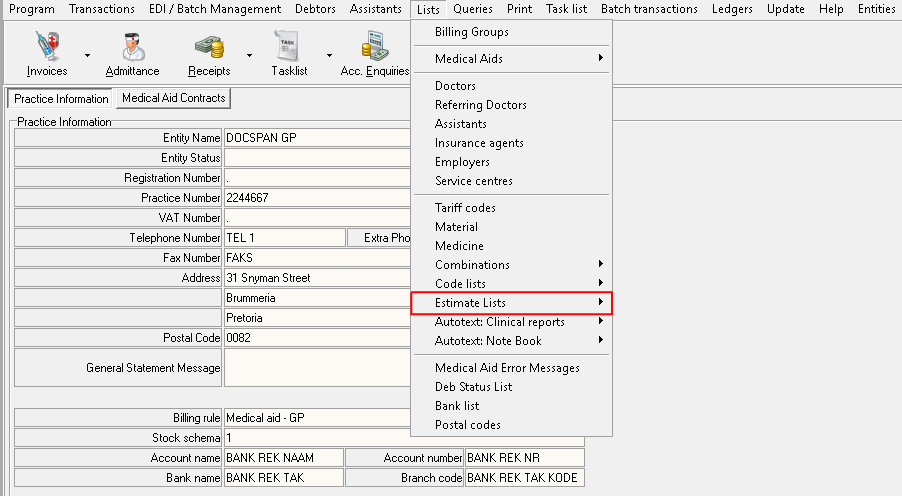
Task: Expand the Receipts dropdown arrow
Action: (x=247, y=55)
